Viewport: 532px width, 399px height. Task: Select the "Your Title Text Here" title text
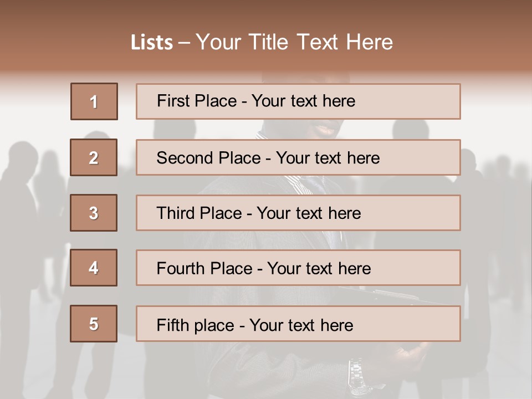294,42
